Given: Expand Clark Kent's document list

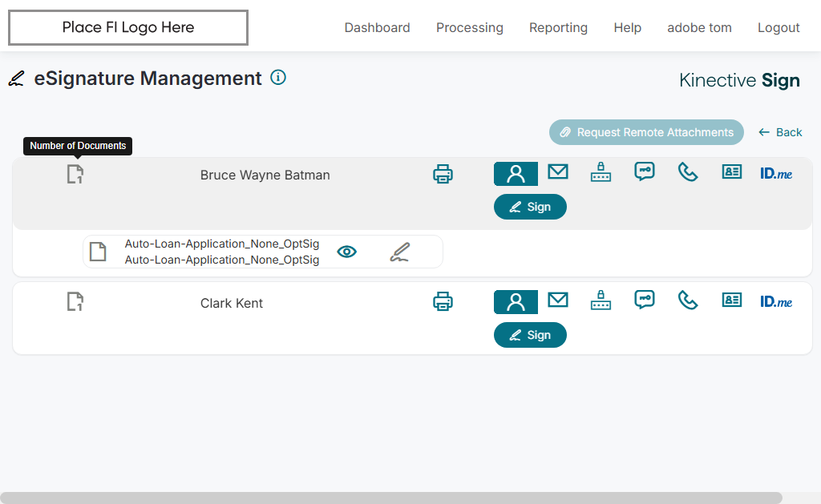Looking at the screenshot, I should coord(75,302).
